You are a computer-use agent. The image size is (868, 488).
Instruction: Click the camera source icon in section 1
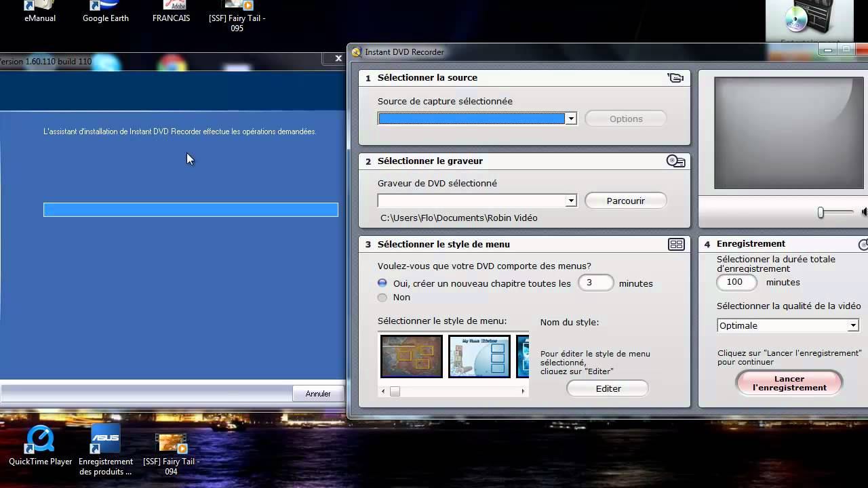[675, 78]
